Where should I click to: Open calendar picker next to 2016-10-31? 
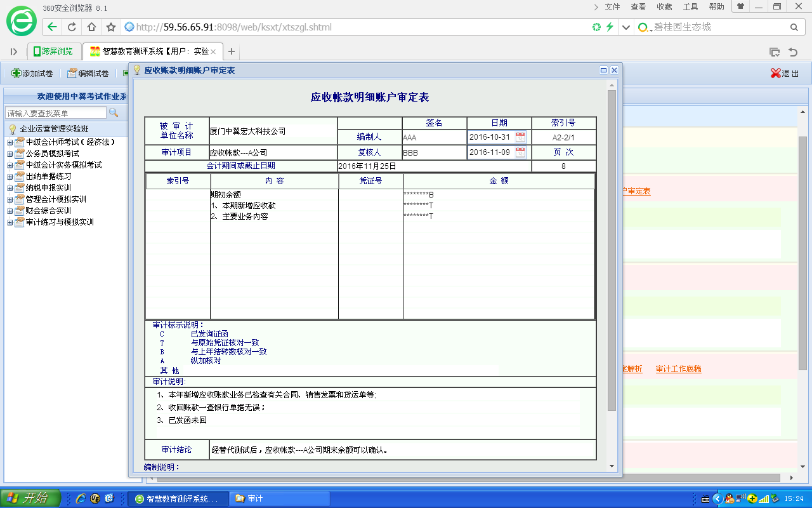tap(521, 137)
